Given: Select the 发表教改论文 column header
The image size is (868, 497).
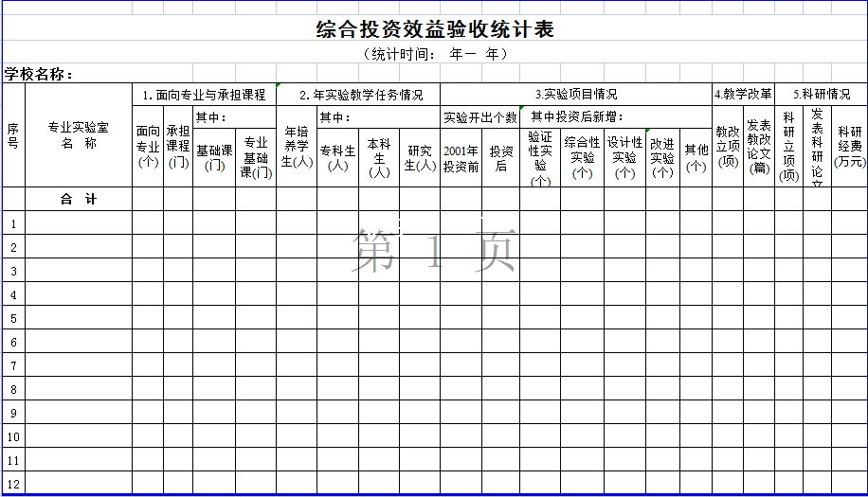Looking at the screenshot, I should (758, 147).
